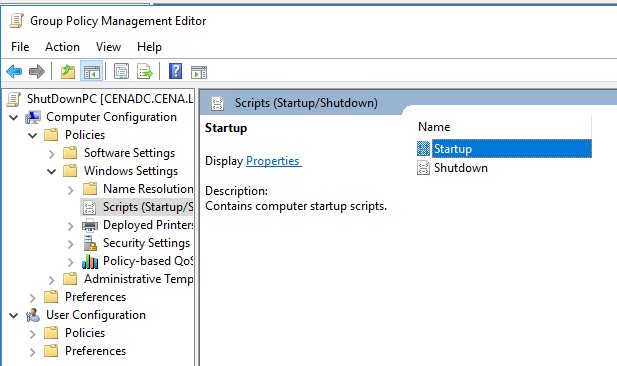Click the Computer Configuration computer icon
This screenshot has width=617, height=366.
33,117
